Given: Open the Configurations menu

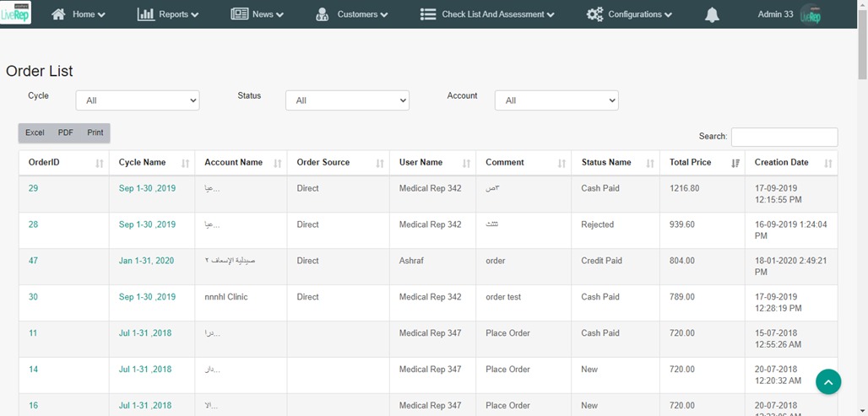Looking at the screenshot, I should click(629, 14).
